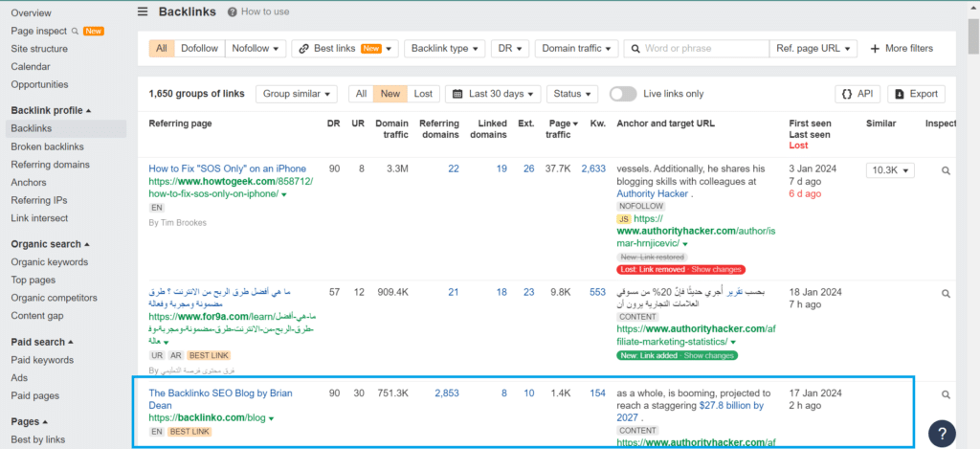Screen dimensions: 980x449
Task: Select the All follow-type filter
Action: tap(162, 49)
